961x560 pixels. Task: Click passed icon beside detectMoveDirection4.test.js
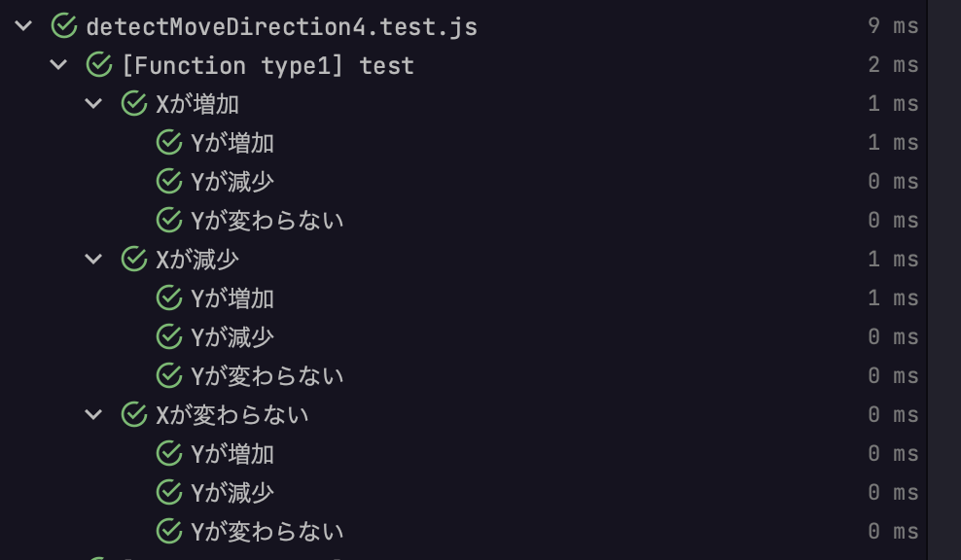tap(64, 25)
